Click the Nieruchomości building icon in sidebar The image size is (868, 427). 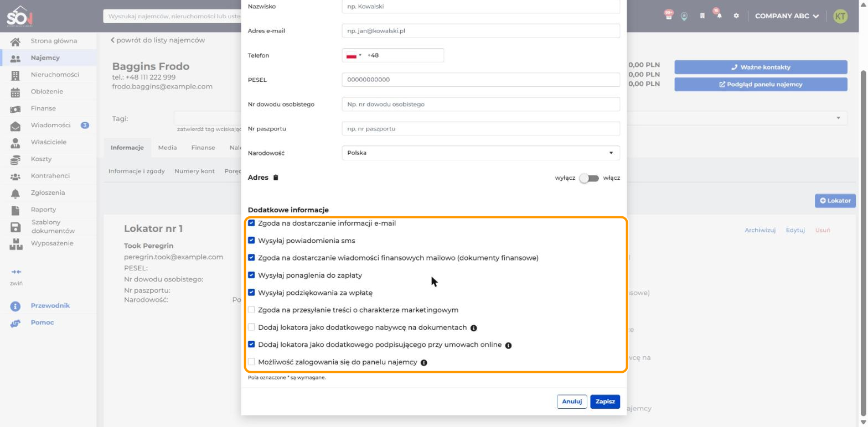pos(15,76)
